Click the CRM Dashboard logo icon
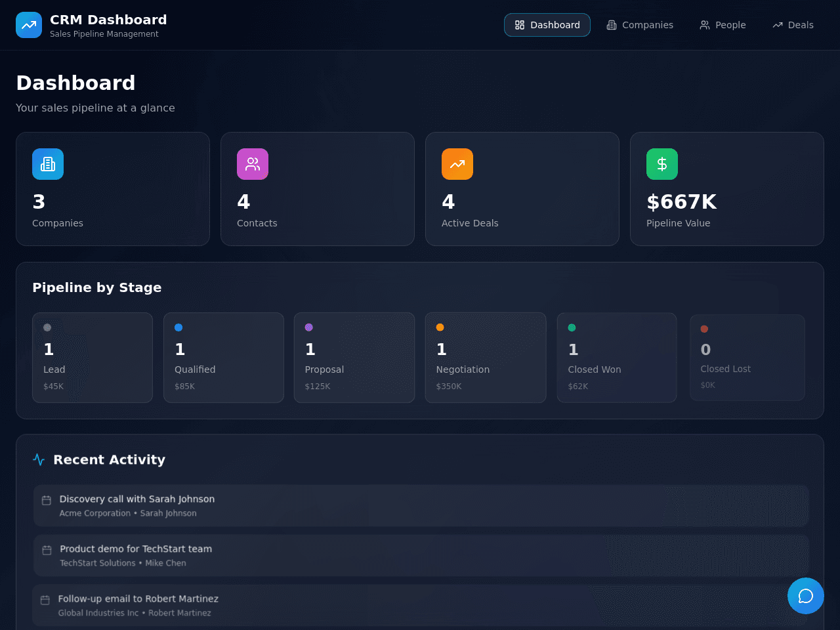This screenshot has width=840, height=630. pos(29,25)
